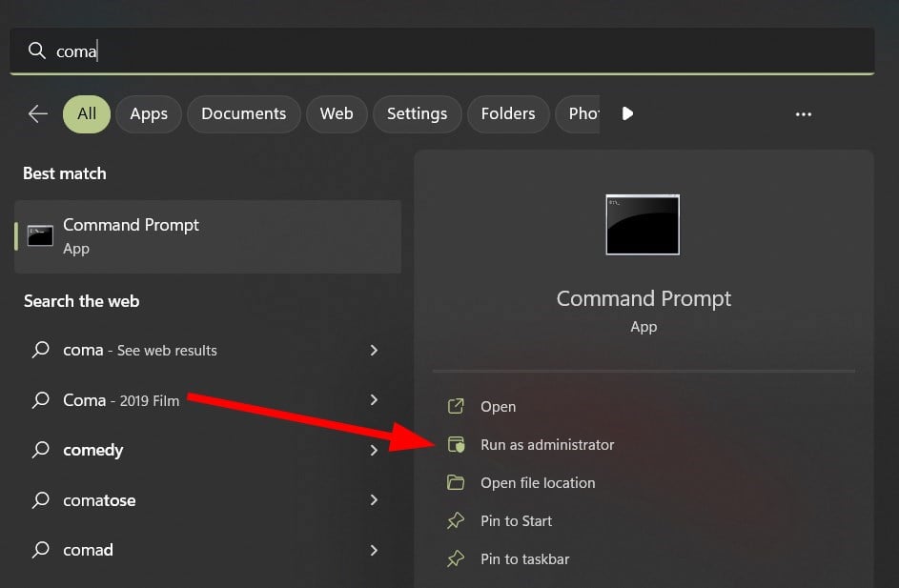
Task: Click the large Command Prompt app icon
Action: pyautogui.click(x=643, y=225)
